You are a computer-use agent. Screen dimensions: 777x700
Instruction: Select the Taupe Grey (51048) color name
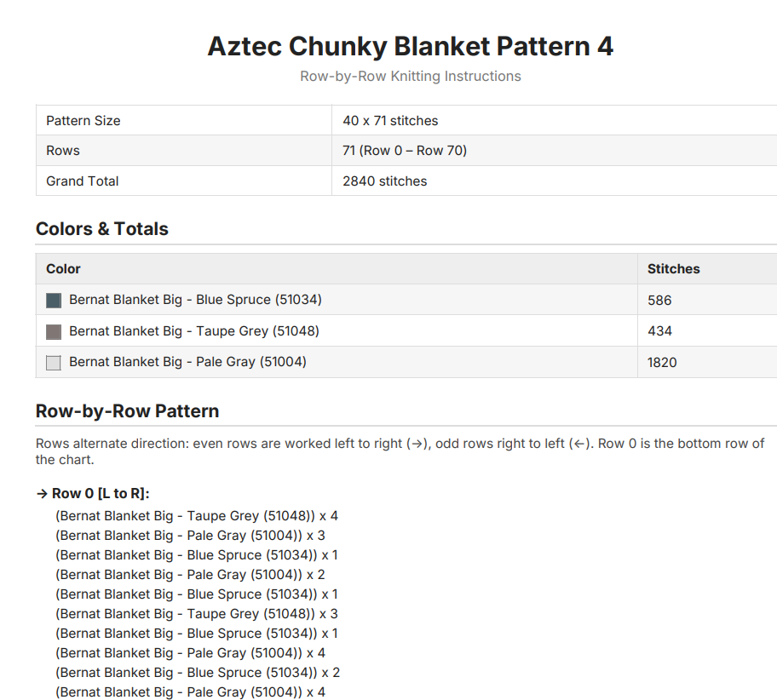[x=194, y=331]
